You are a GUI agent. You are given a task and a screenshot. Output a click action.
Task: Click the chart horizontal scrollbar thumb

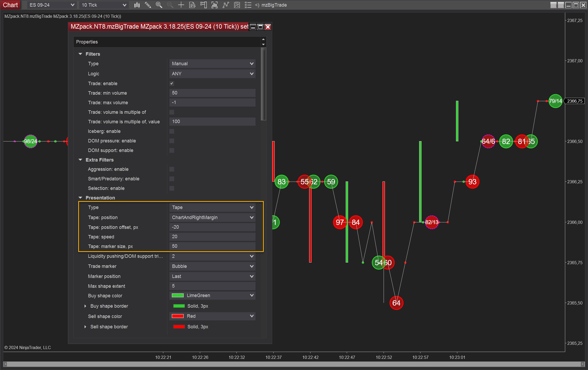point(294,364)
